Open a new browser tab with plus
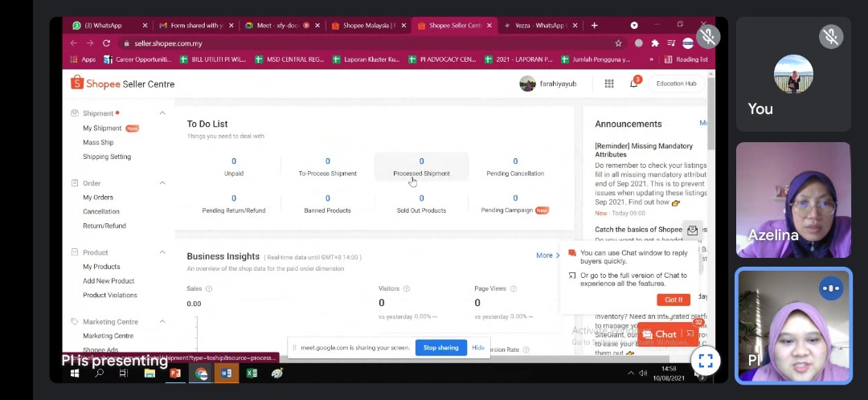Viewport: 868px width, 400px height. pyautogui.click(x=594, y=26)
